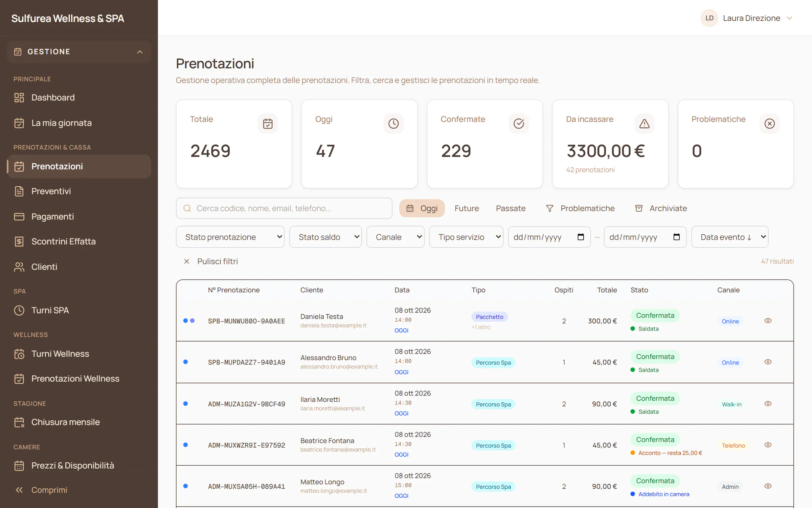Click the checkmark icon on Confermate card
Screen dimensions: 812x508
(519, 124)
